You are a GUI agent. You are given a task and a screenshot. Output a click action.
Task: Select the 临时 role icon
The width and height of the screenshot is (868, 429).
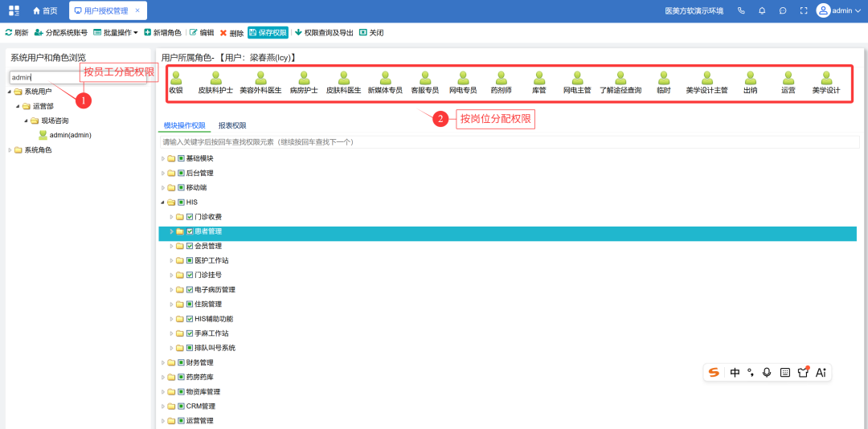(x=664, y=77)
